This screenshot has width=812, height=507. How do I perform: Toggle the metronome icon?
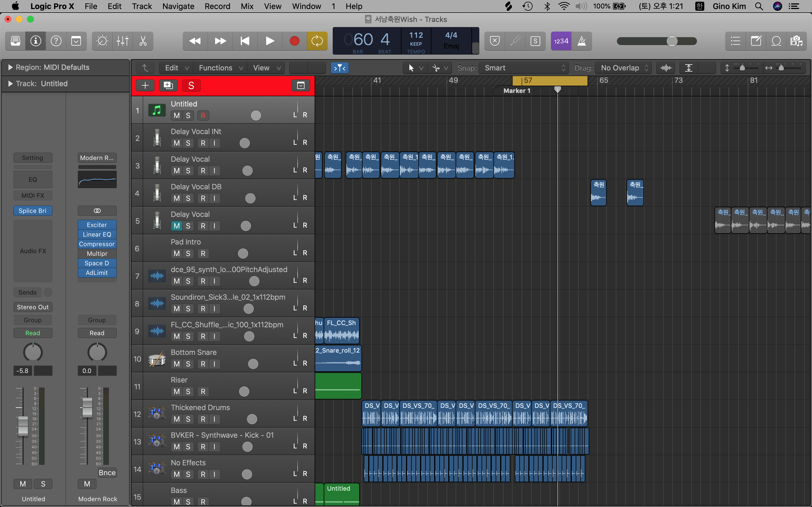point(582,41)
